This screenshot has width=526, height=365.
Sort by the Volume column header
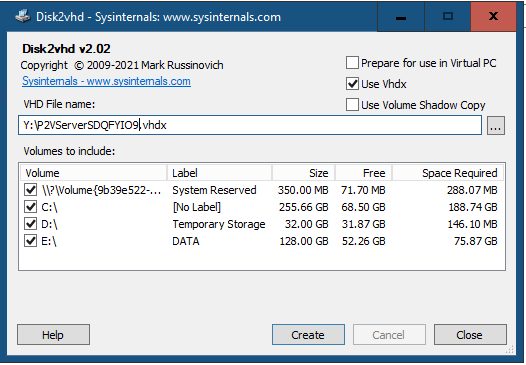coord(93,173)
